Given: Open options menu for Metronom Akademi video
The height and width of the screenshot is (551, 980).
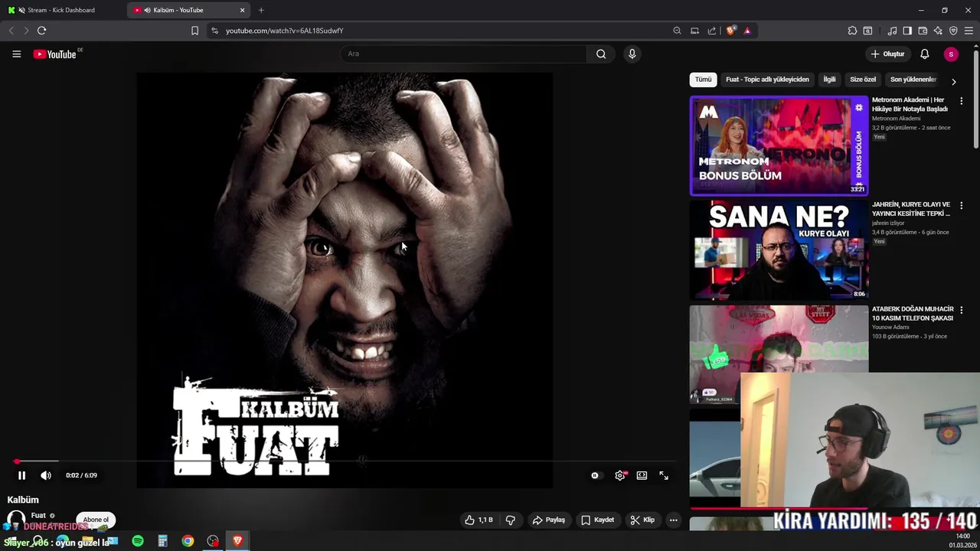Looking at the screenshot, I should (x=962, y=101).
